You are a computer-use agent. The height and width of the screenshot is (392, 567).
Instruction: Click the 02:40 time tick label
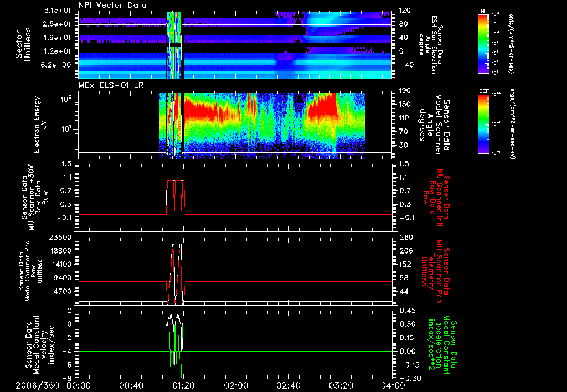click(288, 385)
